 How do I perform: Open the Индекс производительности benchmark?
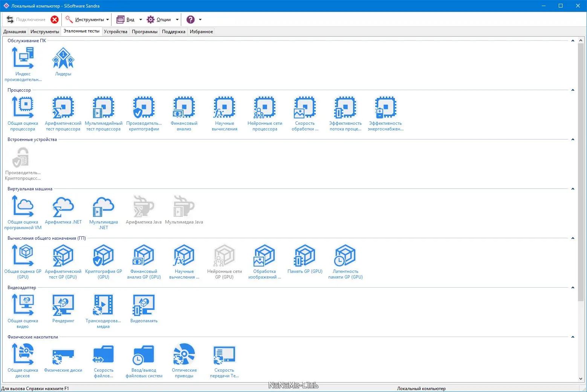coord(23,64)
